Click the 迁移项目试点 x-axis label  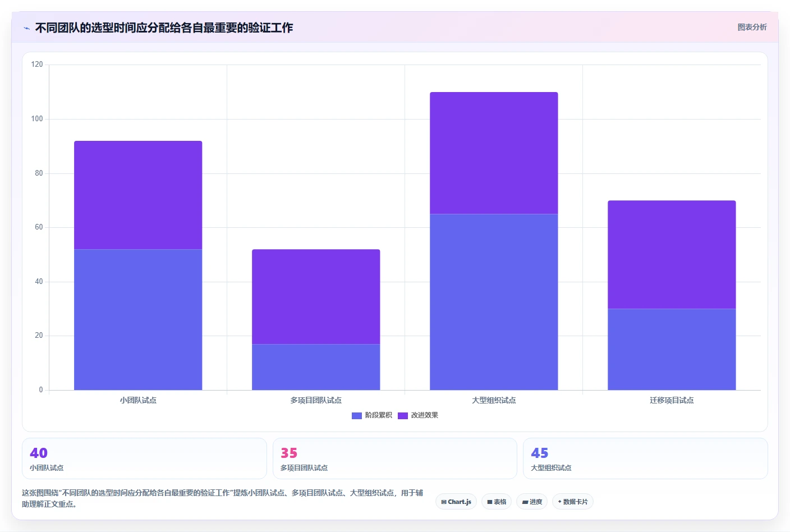672,400
